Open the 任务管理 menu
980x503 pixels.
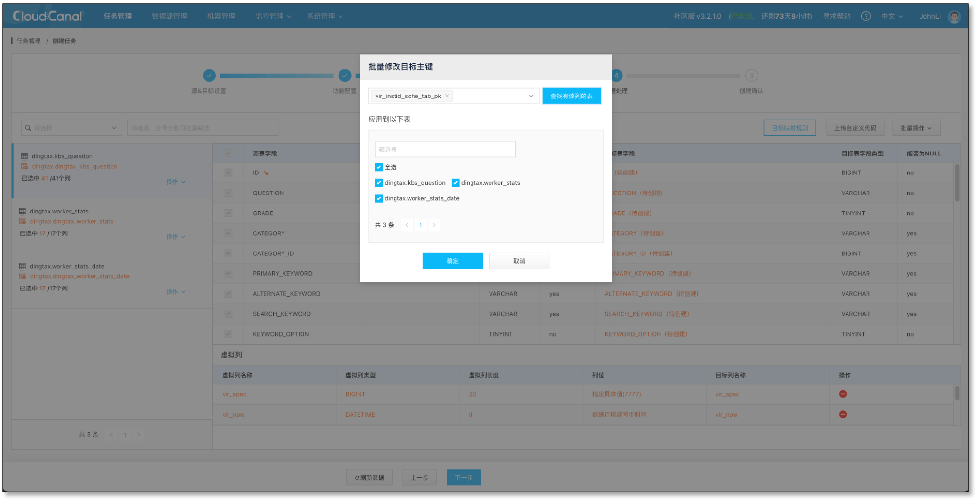tap(117, 16)
